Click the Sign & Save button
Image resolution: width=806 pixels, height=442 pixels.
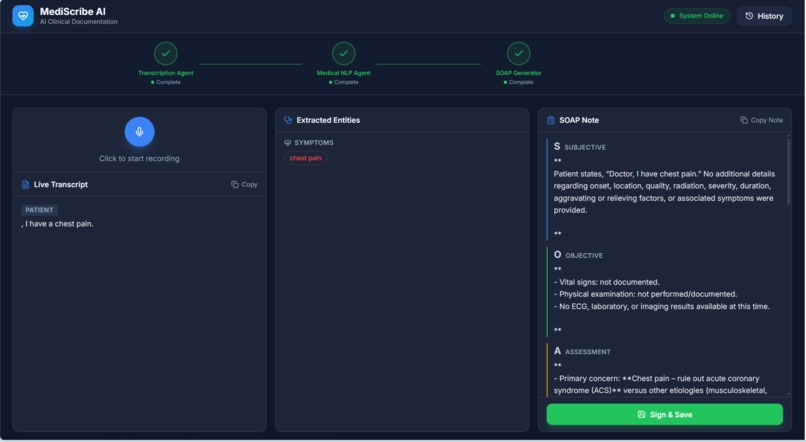click(665, 414)
